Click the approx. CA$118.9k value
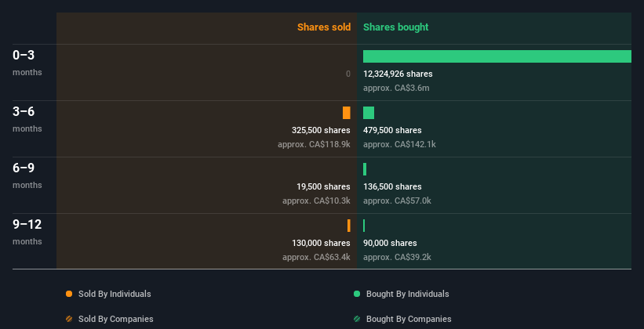Image resolution: width=644 pixels, height=329 pixels. coord(314,144)
